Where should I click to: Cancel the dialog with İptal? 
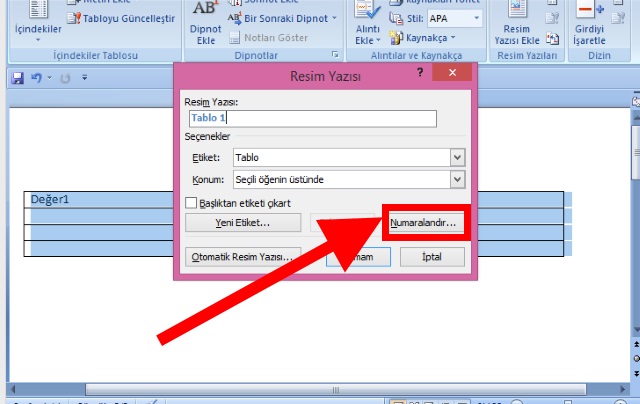[x=432, y=257]
